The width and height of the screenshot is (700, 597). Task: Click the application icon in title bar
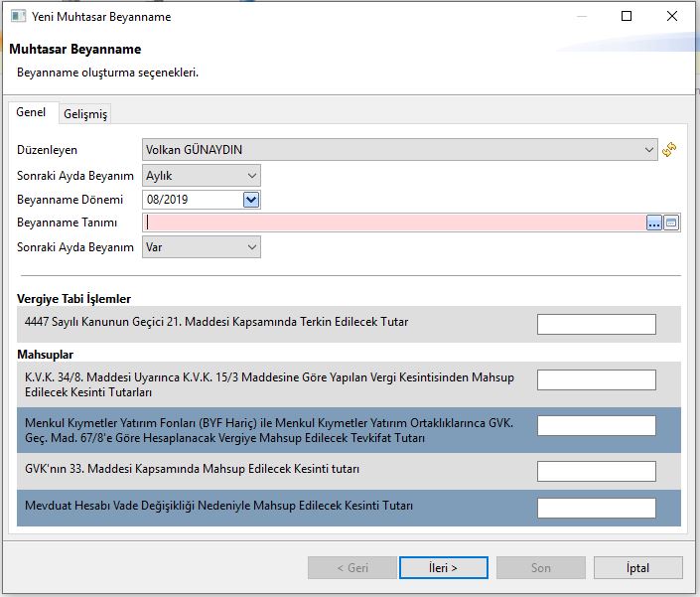[x=17, y=17]
